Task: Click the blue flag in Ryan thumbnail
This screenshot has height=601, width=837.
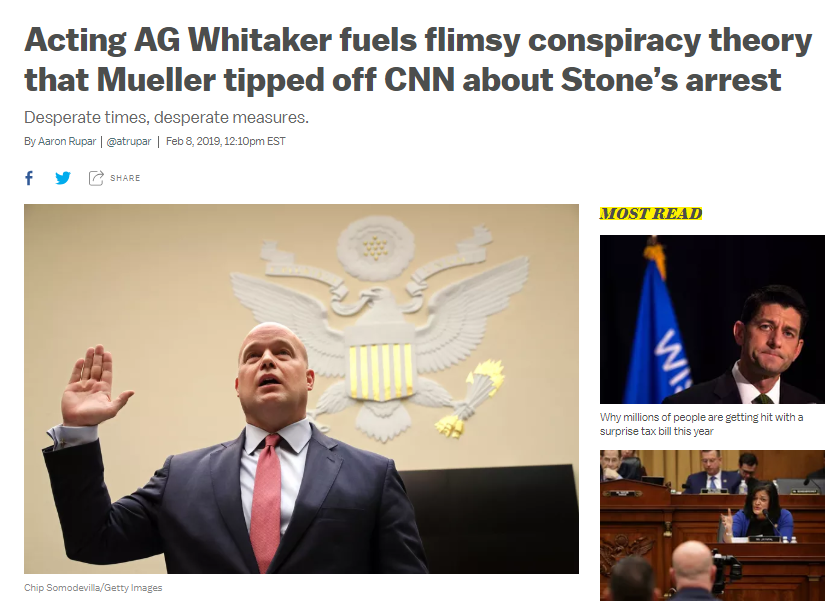Action: click(x=658, y=331)
